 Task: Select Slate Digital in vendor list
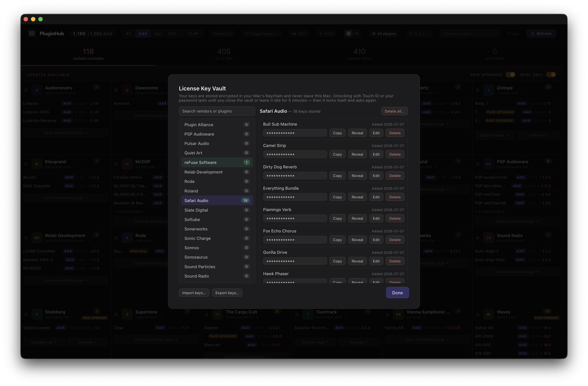click(217, 210)
